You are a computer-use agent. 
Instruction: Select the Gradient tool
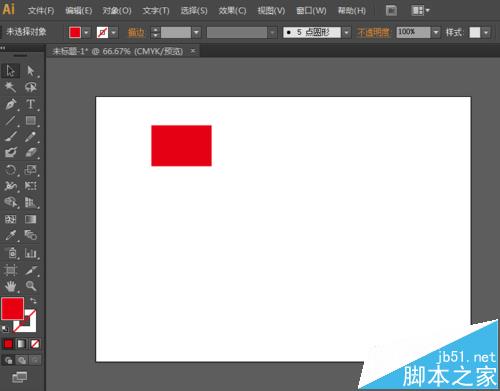point(31,219)
